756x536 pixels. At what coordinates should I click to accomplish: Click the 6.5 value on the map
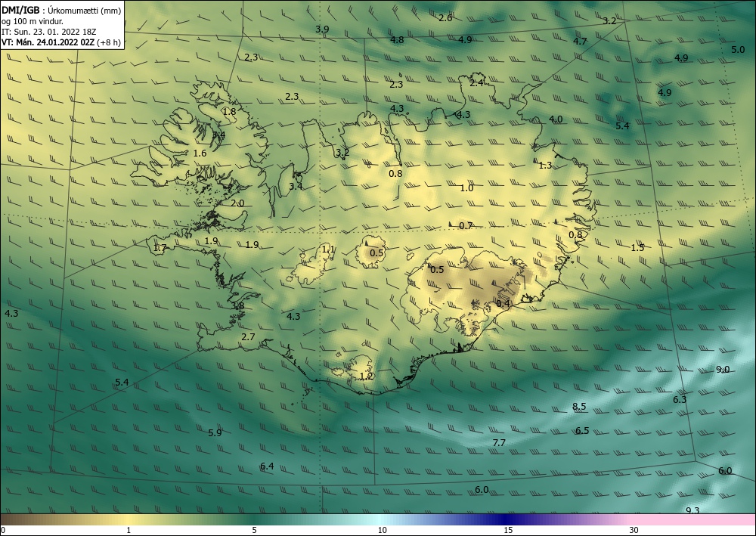pos(582,430)
